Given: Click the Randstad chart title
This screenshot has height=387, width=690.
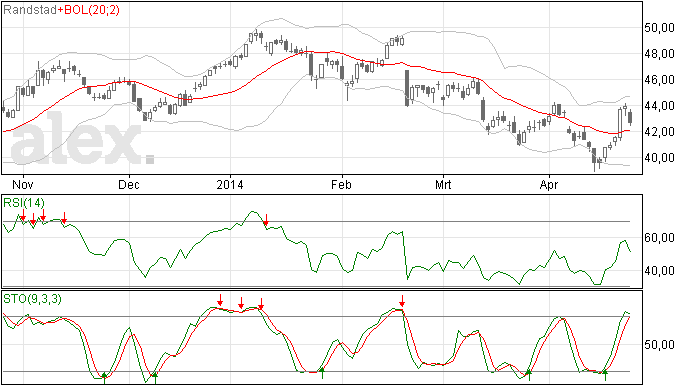Looking at the screenshot, I should [x=30, y=10].
